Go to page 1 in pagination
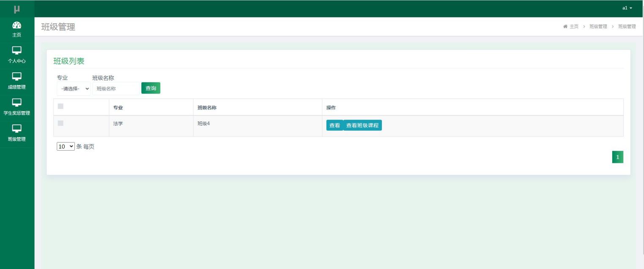 (617, 157)
